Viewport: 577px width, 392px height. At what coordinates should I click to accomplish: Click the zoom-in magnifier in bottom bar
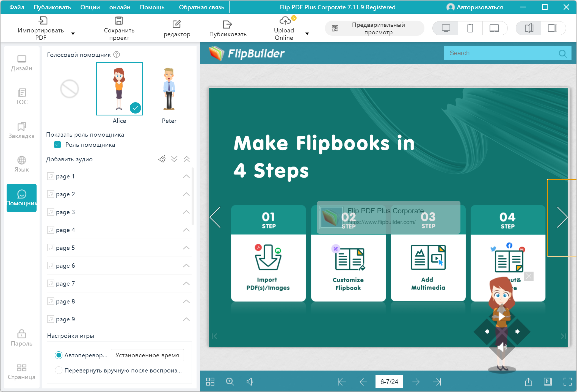point(230,382)
